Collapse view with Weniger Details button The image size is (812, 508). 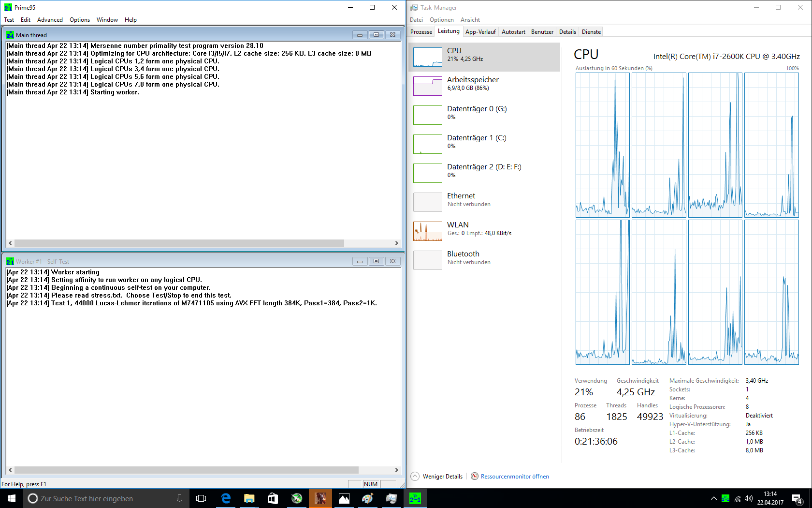(437, 477)
